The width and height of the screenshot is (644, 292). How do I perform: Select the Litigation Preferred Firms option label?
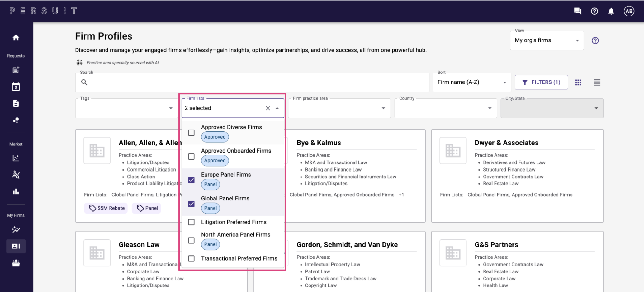pyautogui.click(x=234, y=222)
